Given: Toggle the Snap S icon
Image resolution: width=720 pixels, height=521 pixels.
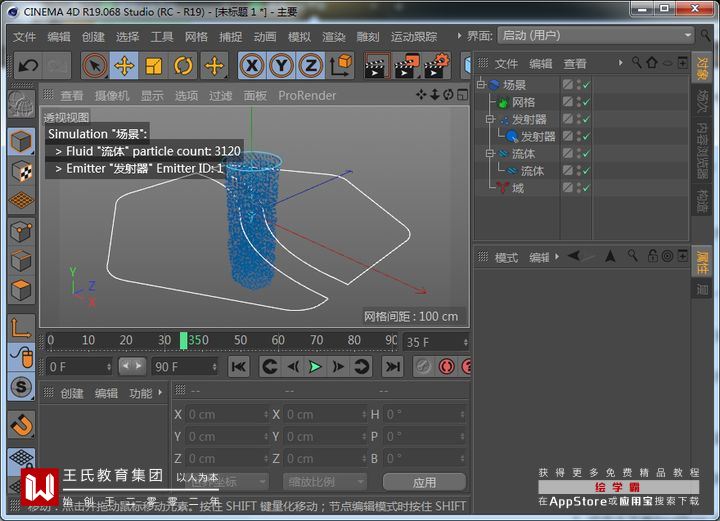Looking at the screenshot, I should tap(21, 387).
